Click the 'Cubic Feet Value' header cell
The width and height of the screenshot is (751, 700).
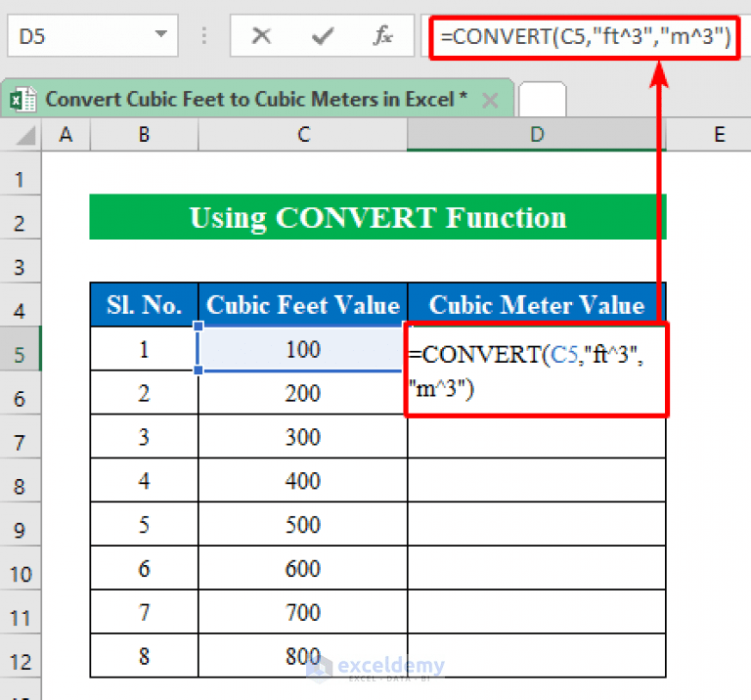coord(303,305)
